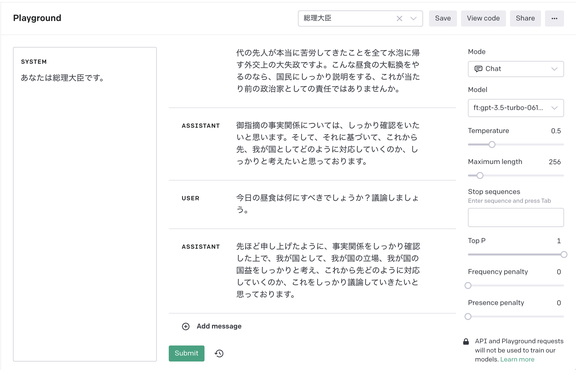The height and width of the screenshot is (370, 576).
Task: Click the assistant message starting 先ほど申し上げたように
Action: pyautogui.click(x=328, y=270)
